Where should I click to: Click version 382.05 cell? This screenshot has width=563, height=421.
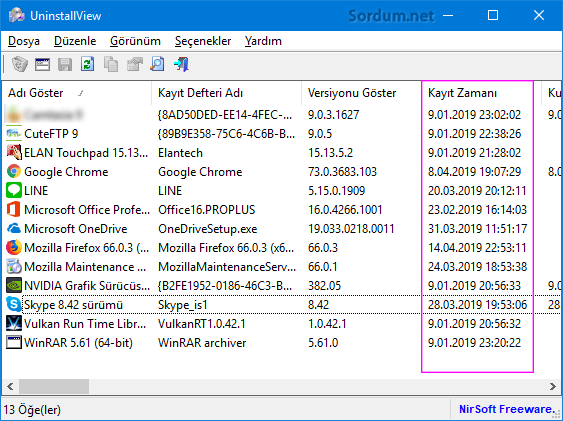[x=324, y=286]
